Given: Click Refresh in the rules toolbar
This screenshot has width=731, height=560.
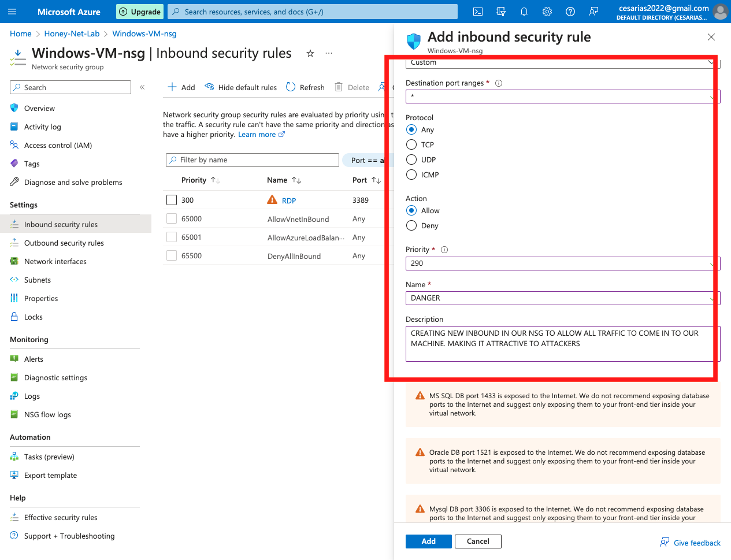Looking at the screenshot, I should point(305,87).
